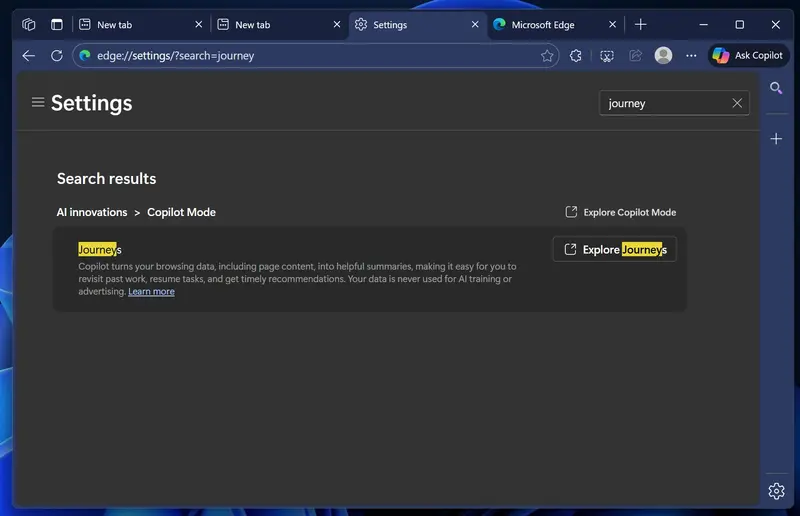
Task: Switch to the first New tab
Action: click(140, 25)
